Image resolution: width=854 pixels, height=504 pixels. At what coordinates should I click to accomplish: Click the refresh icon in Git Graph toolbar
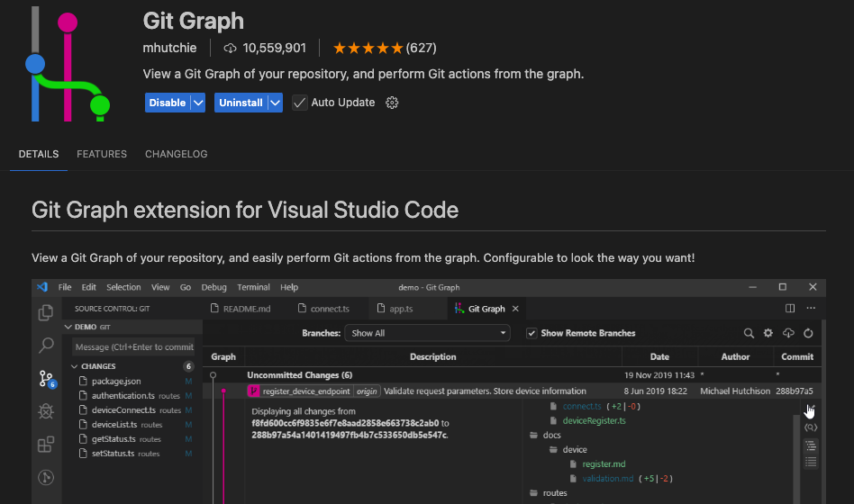tap(808, 333)
